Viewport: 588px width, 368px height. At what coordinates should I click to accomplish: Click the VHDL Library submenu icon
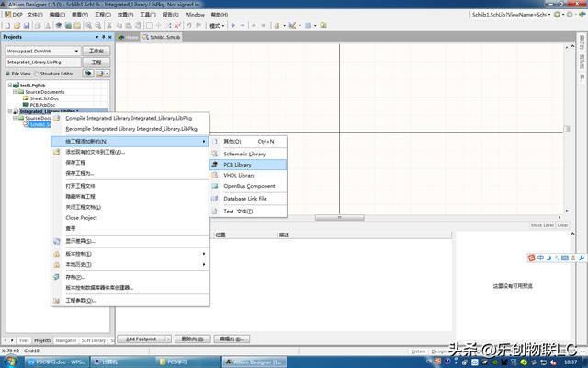click(x=215, y=176)
